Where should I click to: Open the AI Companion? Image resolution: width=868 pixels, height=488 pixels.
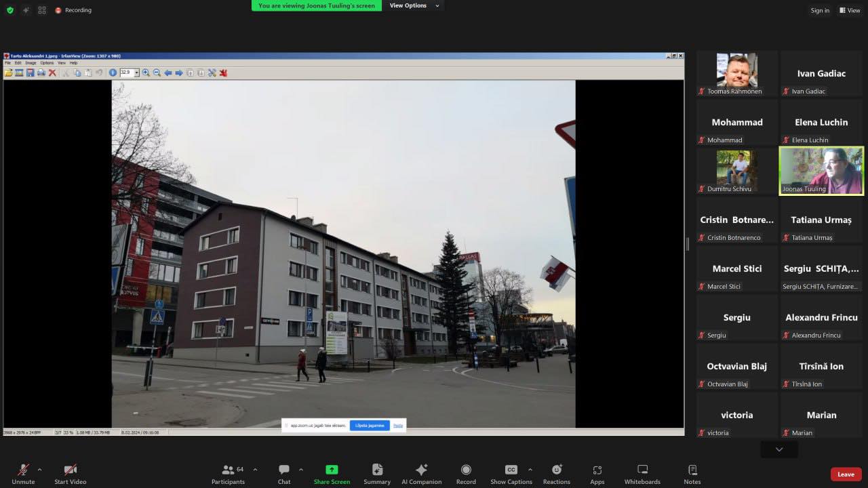pos(421,474)
